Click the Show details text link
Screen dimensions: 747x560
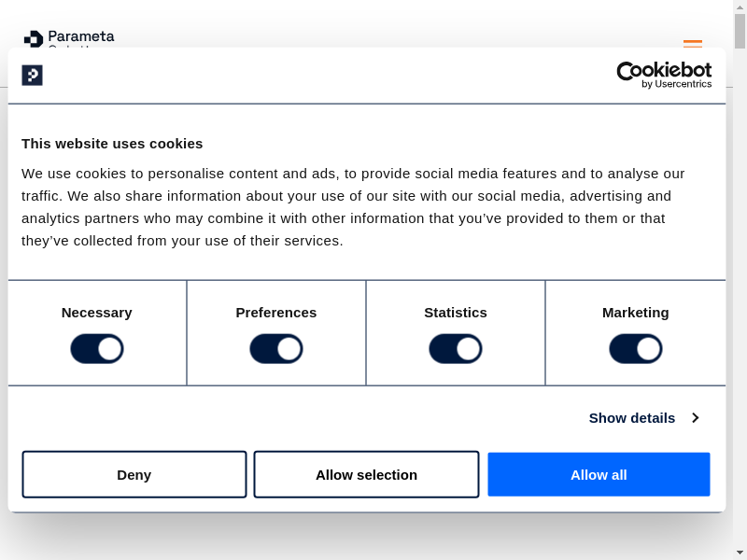(x=631, y=418)
